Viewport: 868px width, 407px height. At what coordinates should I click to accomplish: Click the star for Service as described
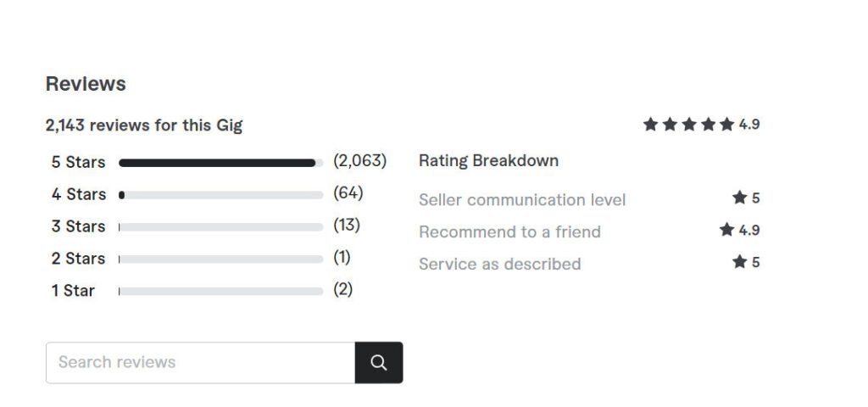point(739,261)
